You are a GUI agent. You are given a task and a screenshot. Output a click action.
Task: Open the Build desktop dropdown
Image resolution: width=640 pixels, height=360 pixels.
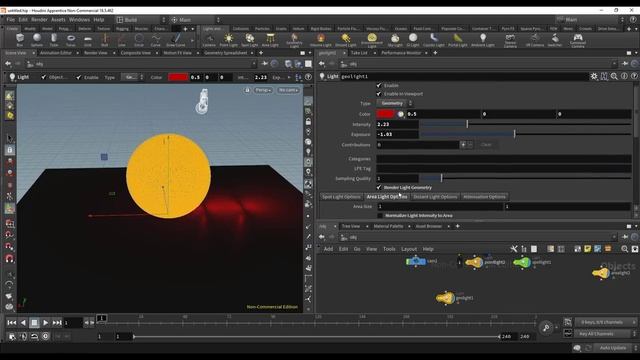[141, 20]
